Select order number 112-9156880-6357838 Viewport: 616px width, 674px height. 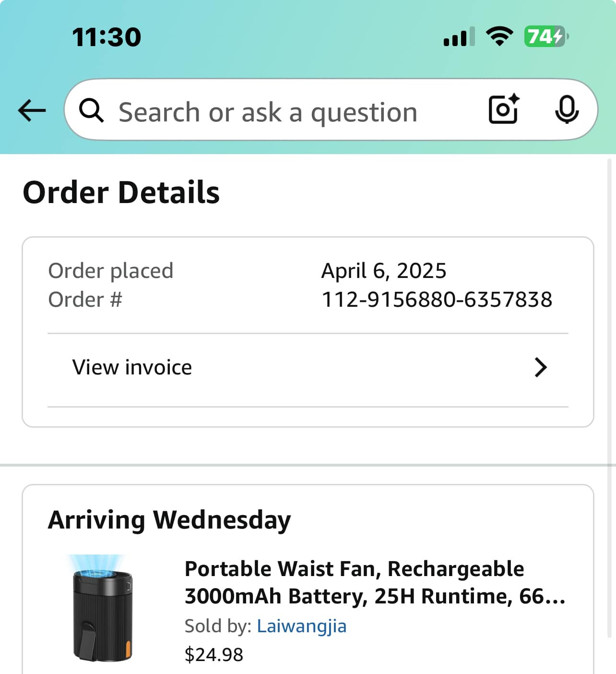[x=437, y=300]
